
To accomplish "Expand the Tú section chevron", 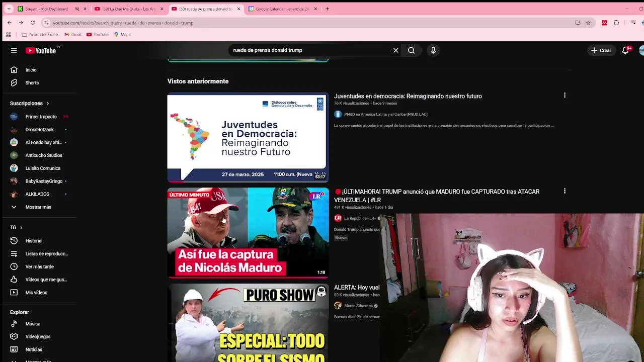I will click(x=21, y=228).
